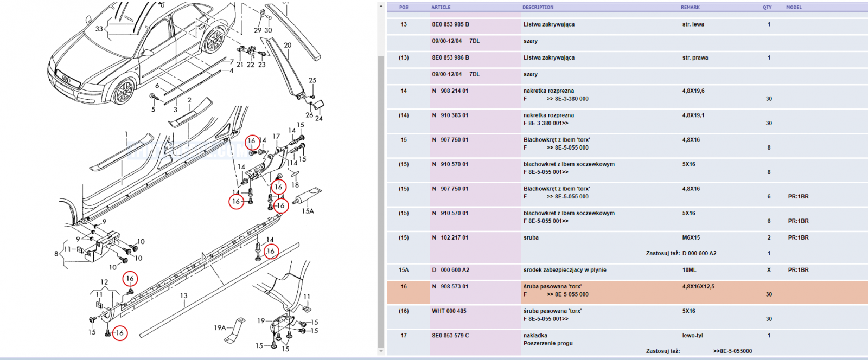Screen dimensions: 868x360
Task: Click the 19A bracket callout in diagram
Action: tap(219, 327)
